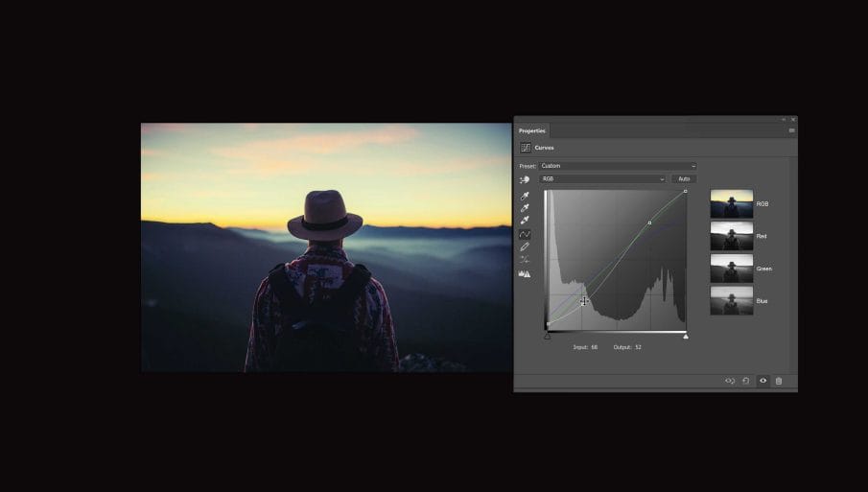Pick the white point eyedropper
This screenshot has width=868, height=492.
[525, 221]
